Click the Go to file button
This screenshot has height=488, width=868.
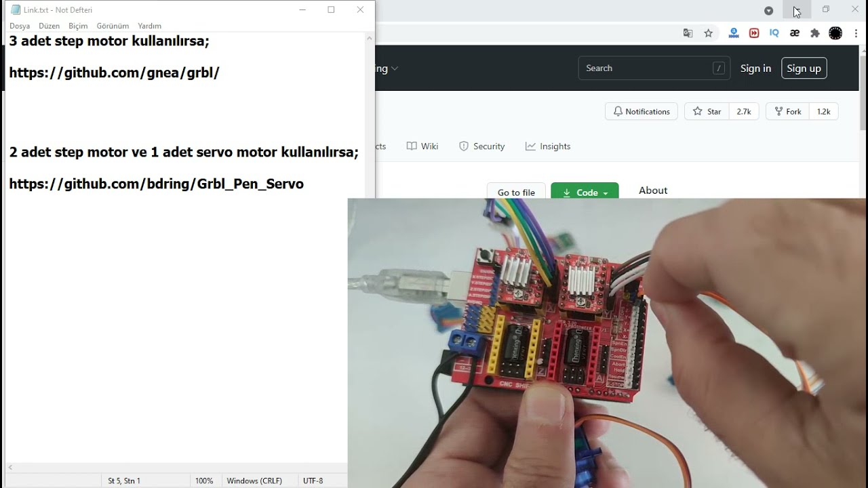click(516, 190)
